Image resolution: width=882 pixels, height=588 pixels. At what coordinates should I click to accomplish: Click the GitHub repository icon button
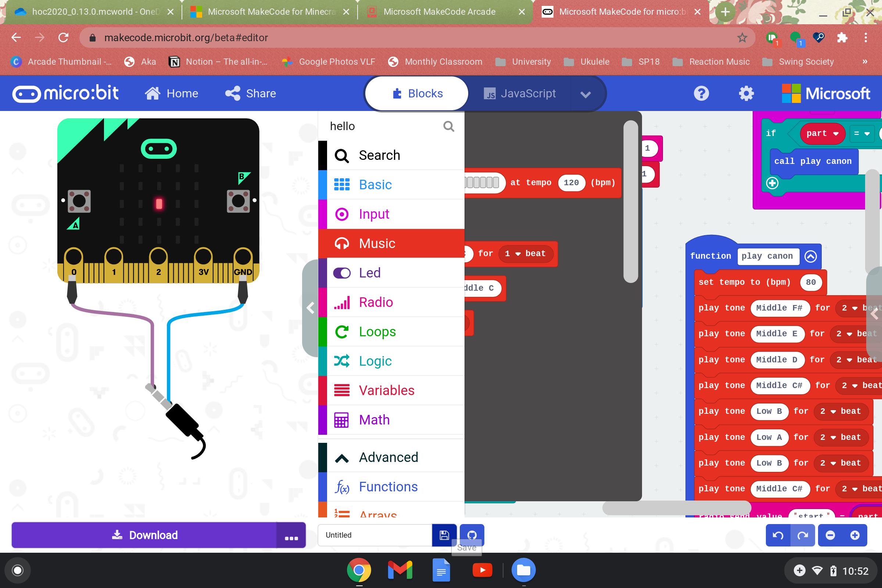[x=472, y=535]
